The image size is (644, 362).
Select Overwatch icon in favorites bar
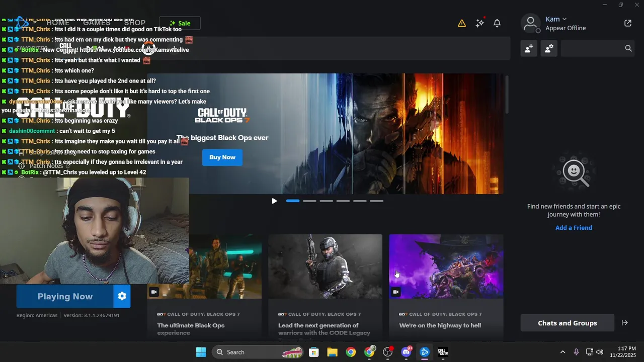(x=148, y=48)
